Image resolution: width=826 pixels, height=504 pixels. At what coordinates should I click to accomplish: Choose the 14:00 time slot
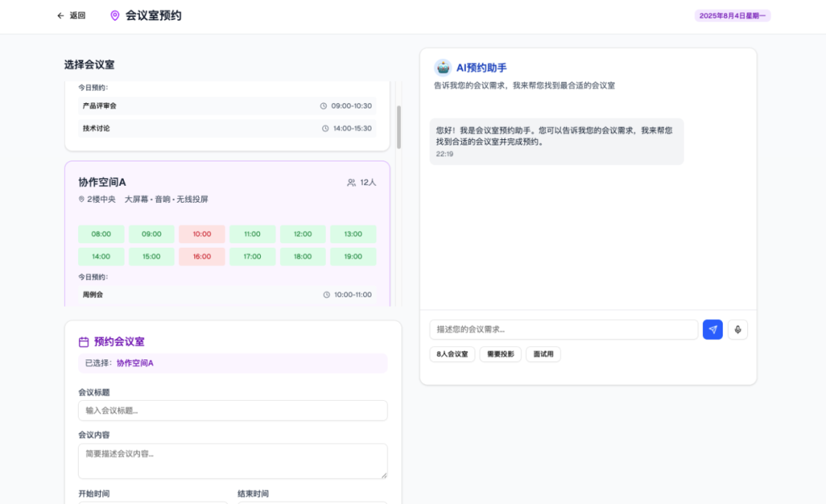[101, 256]
